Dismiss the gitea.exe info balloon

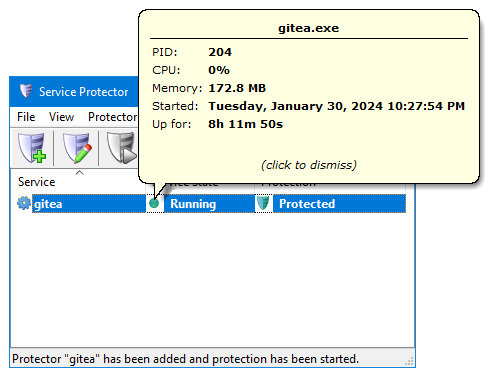(x=309, y=165)
